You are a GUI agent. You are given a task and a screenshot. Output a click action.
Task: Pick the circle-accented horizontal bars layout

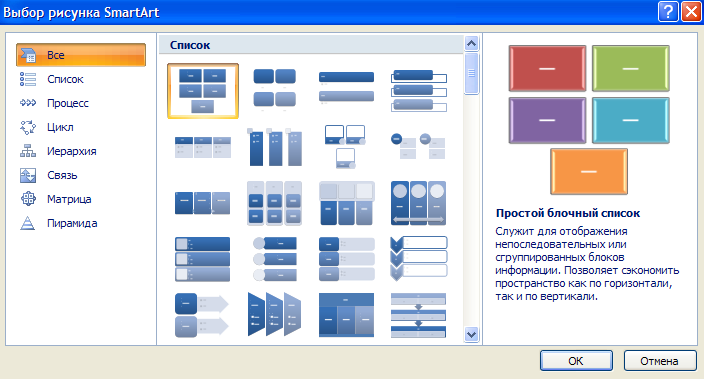coord(274,259)
